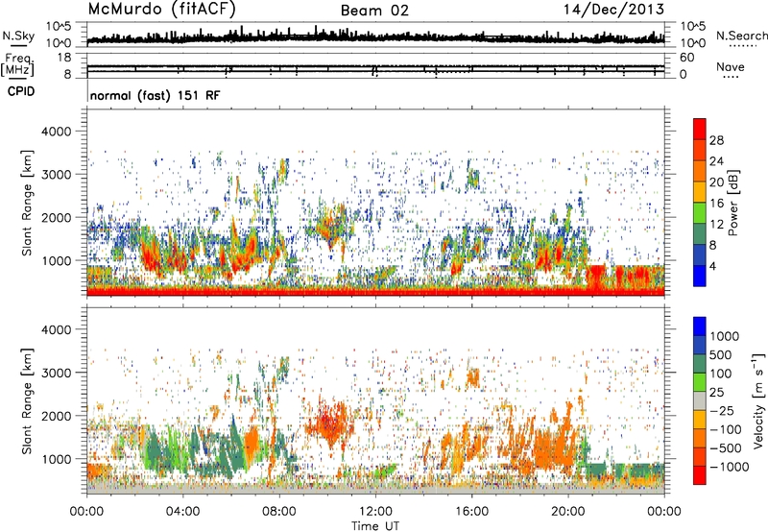Image resolution: width=768 pixels, height=532 pixels.
Task: Click the "12" label on the Power colorbar
Action: point(716,225)
